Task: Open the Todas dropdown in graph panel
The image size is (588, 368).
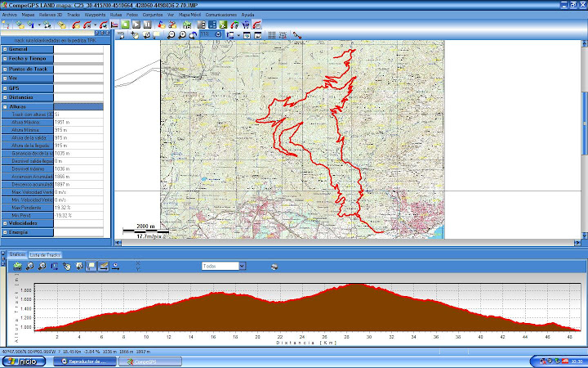Action: point(243,266)
